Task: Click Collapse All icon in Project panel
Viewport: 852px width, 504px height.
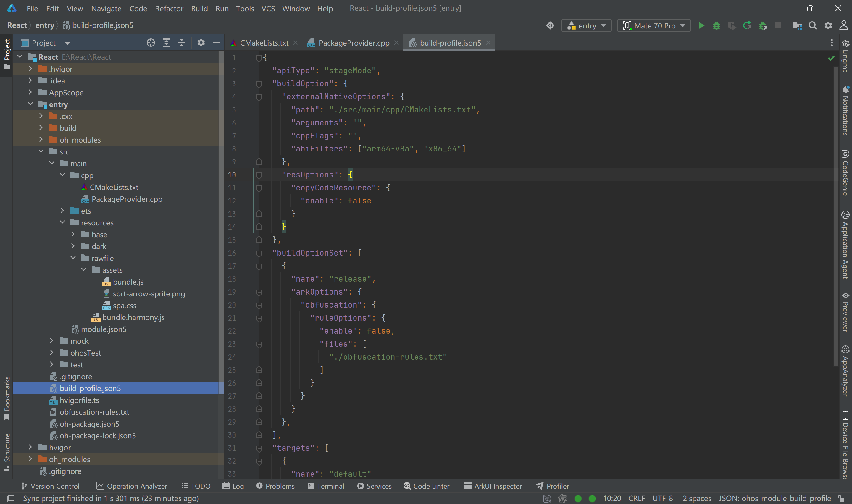Action: pos(182,43)
